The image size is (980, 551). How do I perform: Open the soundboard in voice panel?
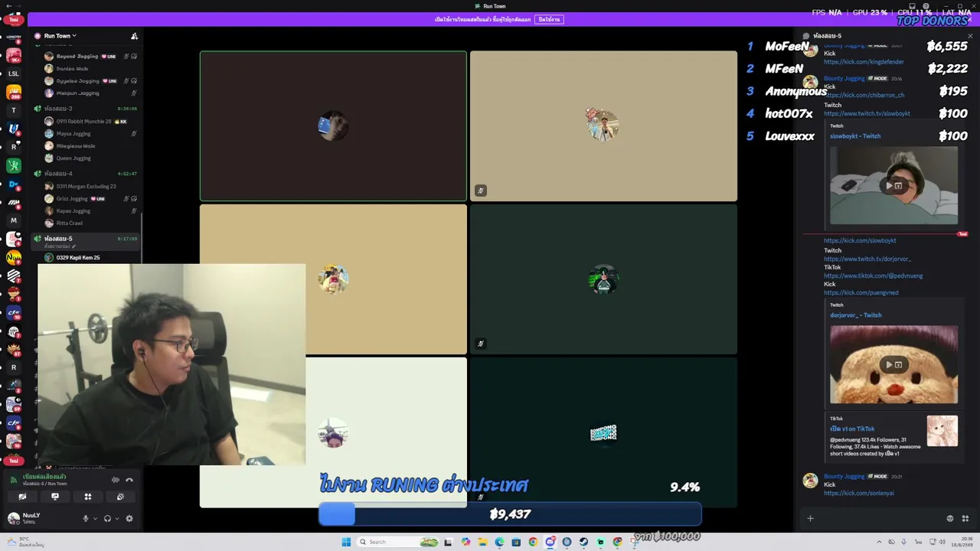click(x=120, y=497)
